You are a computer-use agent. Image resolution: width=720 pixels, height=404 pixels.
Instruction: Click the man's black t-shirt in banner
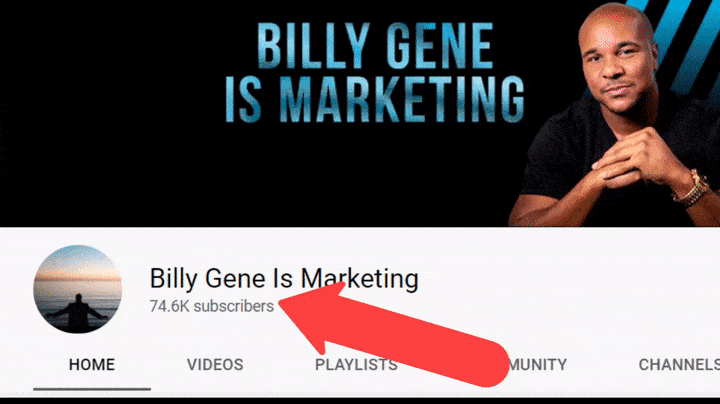tap(565, 156)
